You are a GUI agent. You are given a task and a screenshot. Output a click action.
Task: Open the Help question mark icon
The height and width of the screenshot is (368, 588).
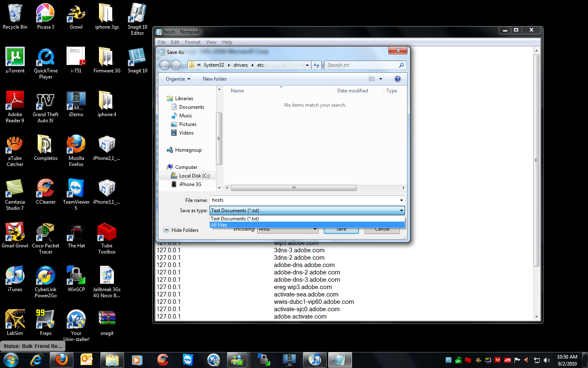[x=398, y=79]
